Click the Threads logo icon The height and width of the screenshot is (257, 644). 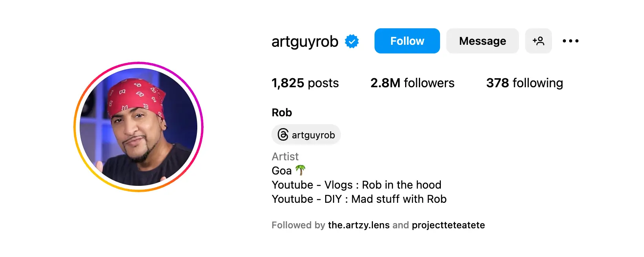click(x=283, y=135)
